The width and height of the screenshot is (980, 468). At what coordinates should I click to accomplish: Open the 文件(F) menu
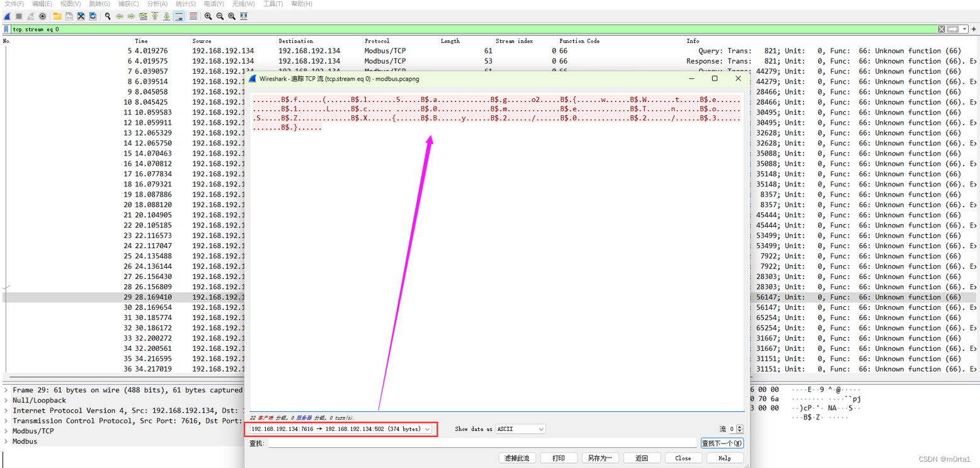tap(14, 4)
